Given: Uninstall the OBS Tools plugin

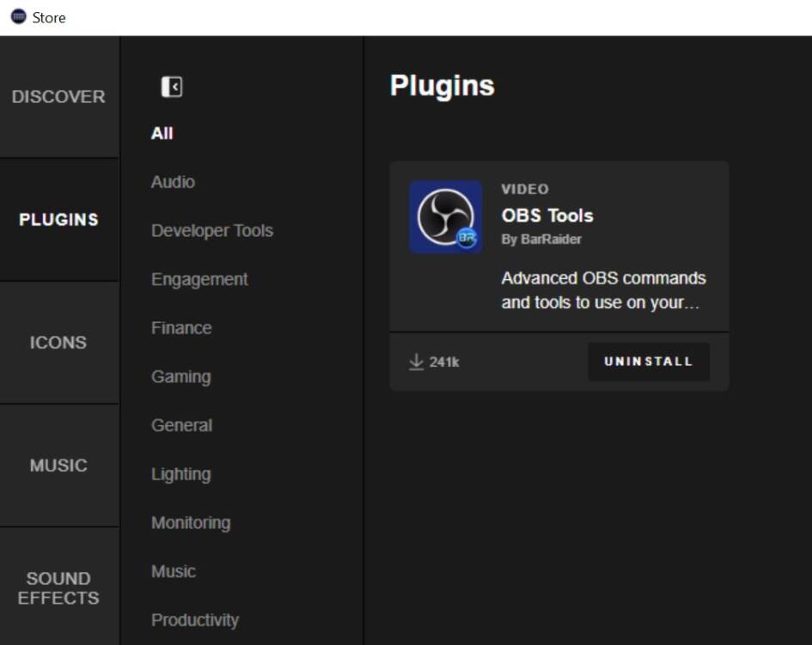Looking at the screenshot, I should [x=648, y=362].
